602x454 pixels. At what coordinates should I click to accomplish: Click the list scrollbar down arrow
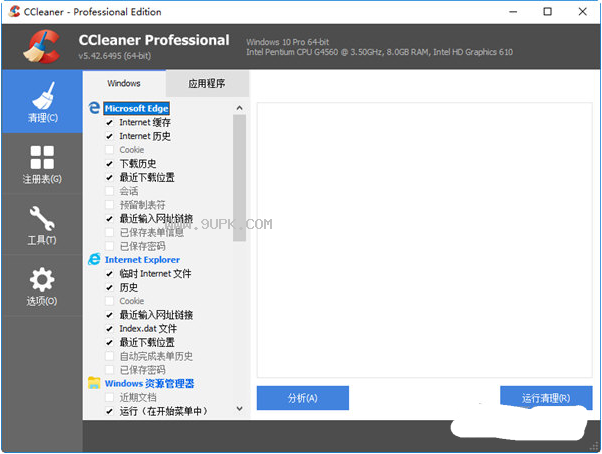coord(240,409)
